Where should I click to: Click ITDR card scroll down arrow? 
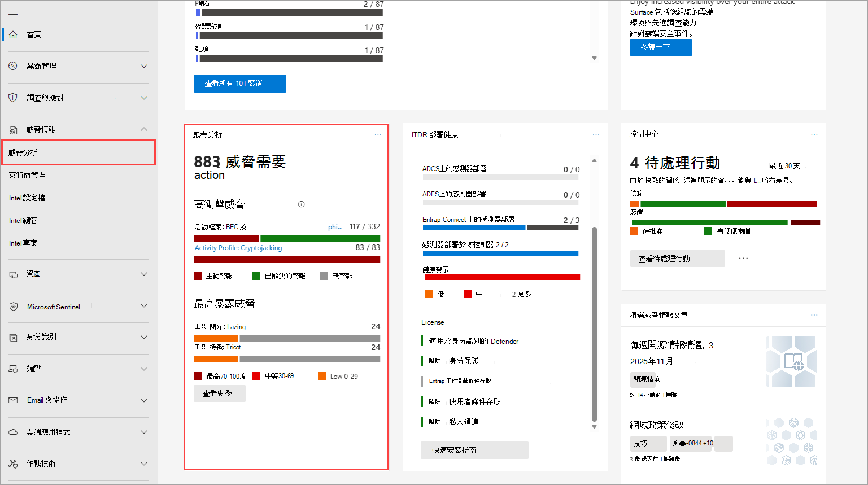coord(594,427)
